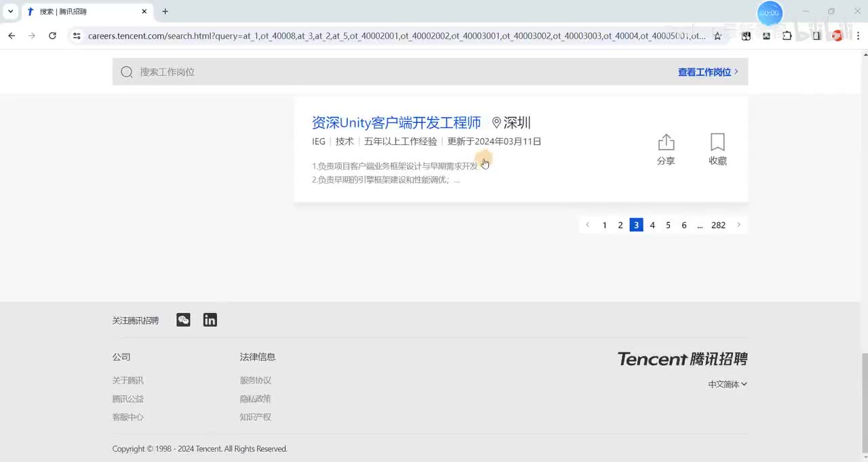Click the IEG department label
This screenshot has width=868, height=462.
(319, 142)
